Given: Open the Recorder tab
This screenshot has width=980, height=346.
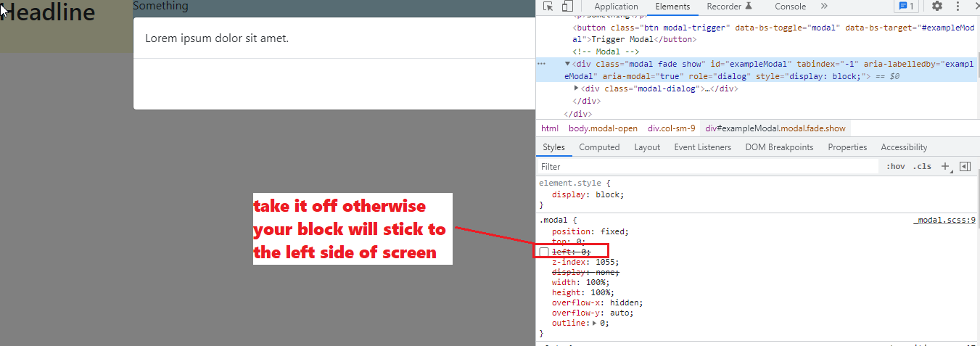Looking at the screenshot, I should (x=730, y=7).
